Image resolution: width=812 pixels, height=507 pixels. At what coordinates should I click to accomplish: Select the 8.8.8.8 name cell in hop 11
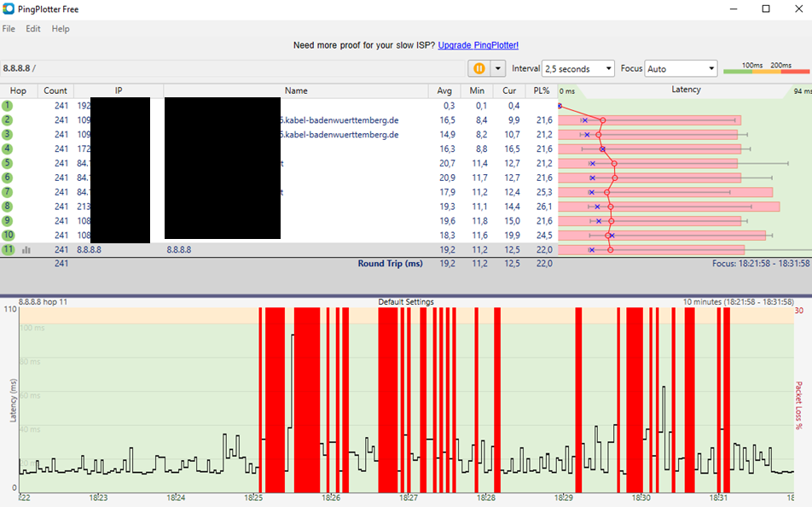(178, 250)
